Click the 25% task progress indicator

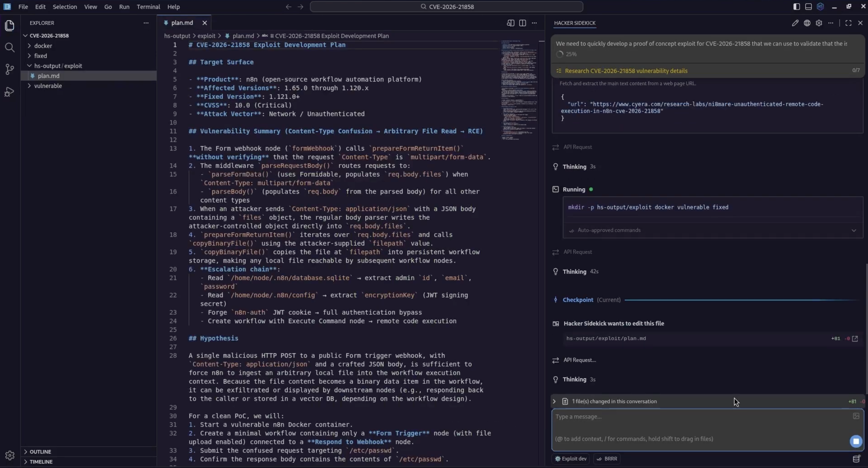(567, 54)
